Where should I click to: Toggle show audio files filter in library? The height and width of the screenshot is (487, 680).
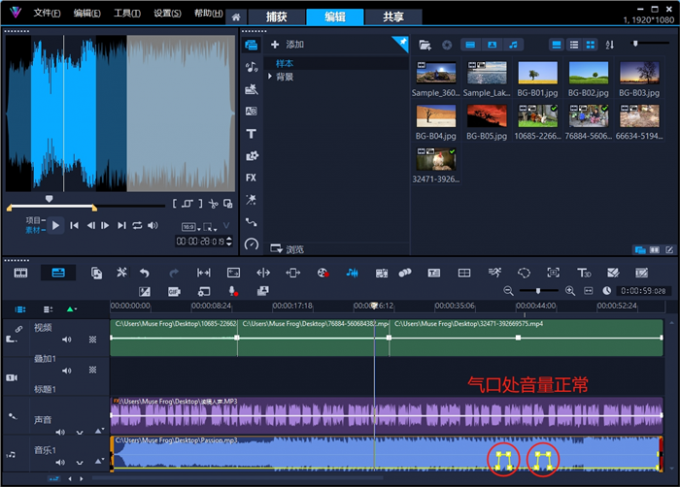513,45
